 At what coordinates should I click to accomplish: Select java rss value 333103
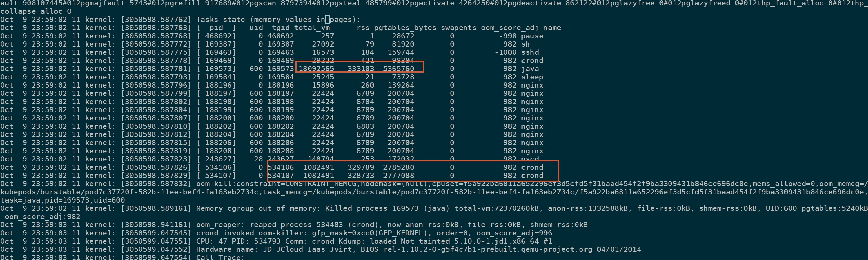(361, 69)
